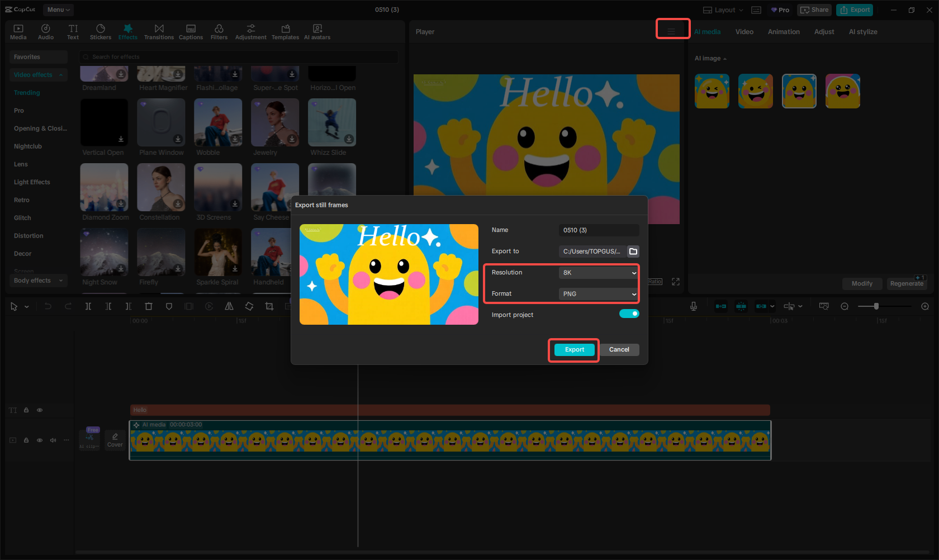Open the Format dropdown showing PNG

pos(599,294)
